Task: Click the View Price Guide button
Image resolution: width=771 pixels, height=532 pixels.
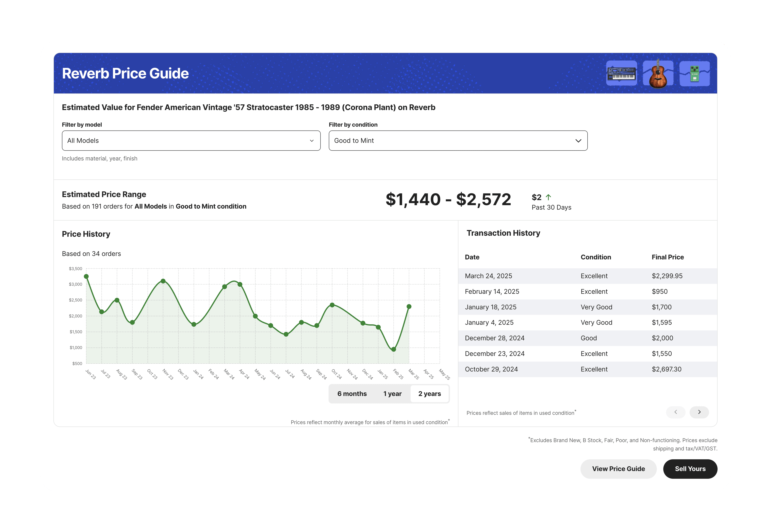Action: click(618, 469)
